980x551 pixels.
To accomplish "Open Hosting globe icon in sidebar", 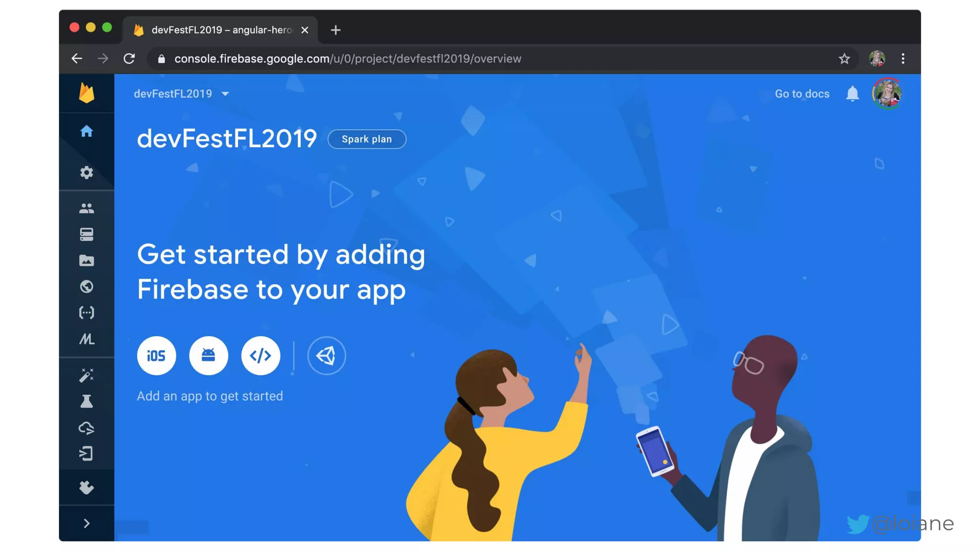I will pos(86,286).
